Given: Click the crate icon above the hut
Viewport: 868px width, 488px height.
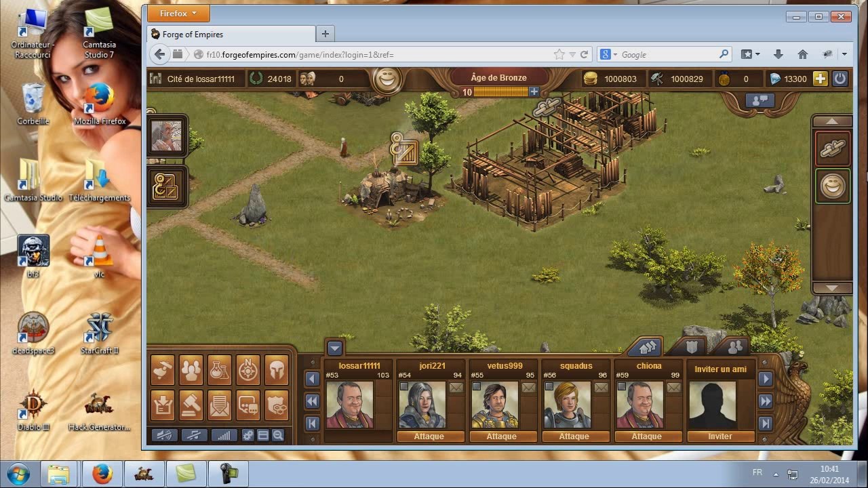Looking at the screenshot, I should (x=404, y=150).
